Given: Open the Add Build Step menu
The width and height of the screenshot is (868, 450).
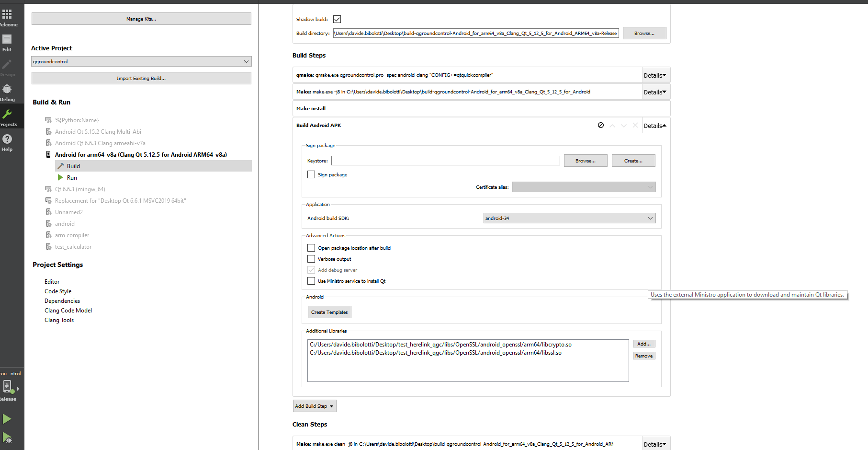Looking at the screenshot, I should (314, 406).
